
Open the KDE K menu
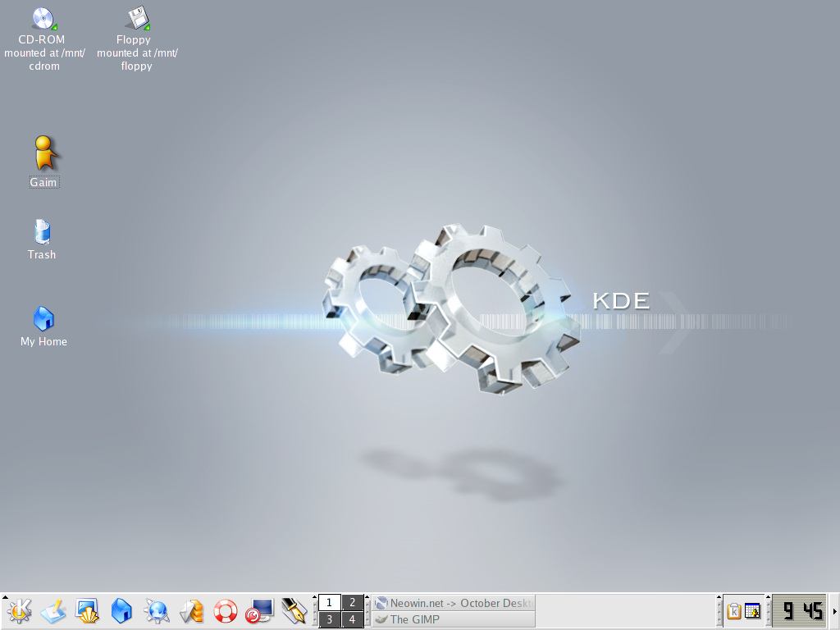20,611
